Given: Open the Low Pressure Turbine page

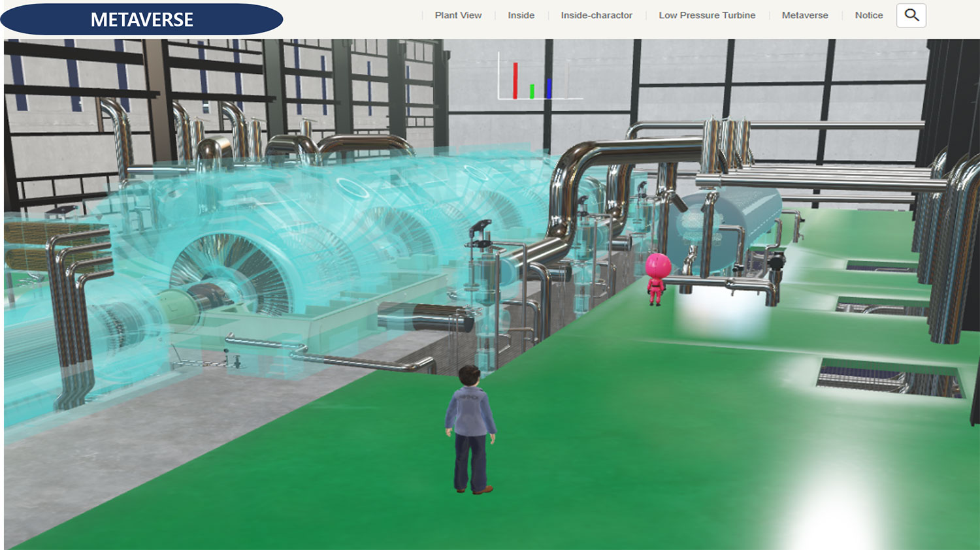Looking at the screenshot, I should pyautogui.click(x=707, y=15).
